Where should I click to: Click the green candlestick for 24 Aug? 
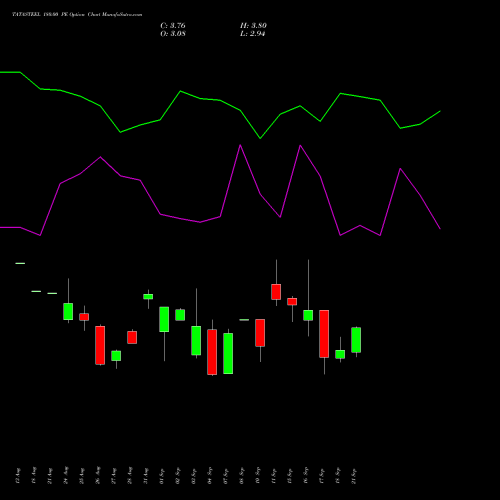pyautogui.click(x=68, y=311)
